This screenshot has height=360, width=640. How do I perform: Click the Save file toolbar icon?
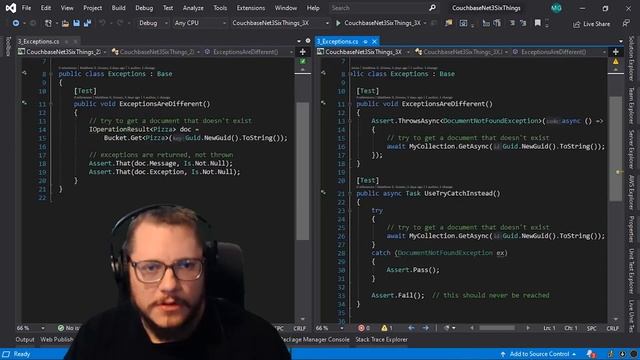click(76, 23)
